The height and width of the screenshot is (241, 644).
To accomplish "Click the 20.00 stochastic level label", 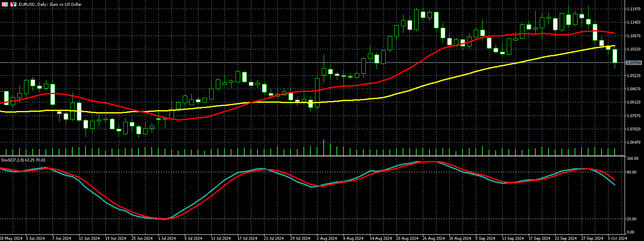I will click(x=632, y=219).
